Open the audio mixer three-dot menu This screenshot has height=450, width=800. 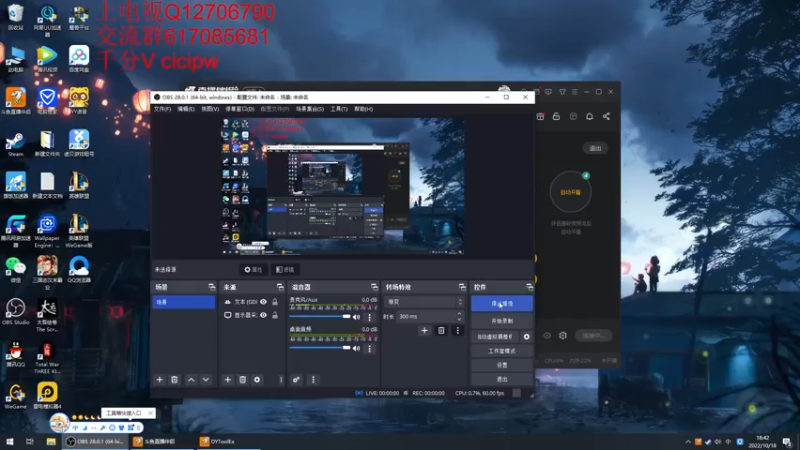pyautogui.click(x=313, y=380)
